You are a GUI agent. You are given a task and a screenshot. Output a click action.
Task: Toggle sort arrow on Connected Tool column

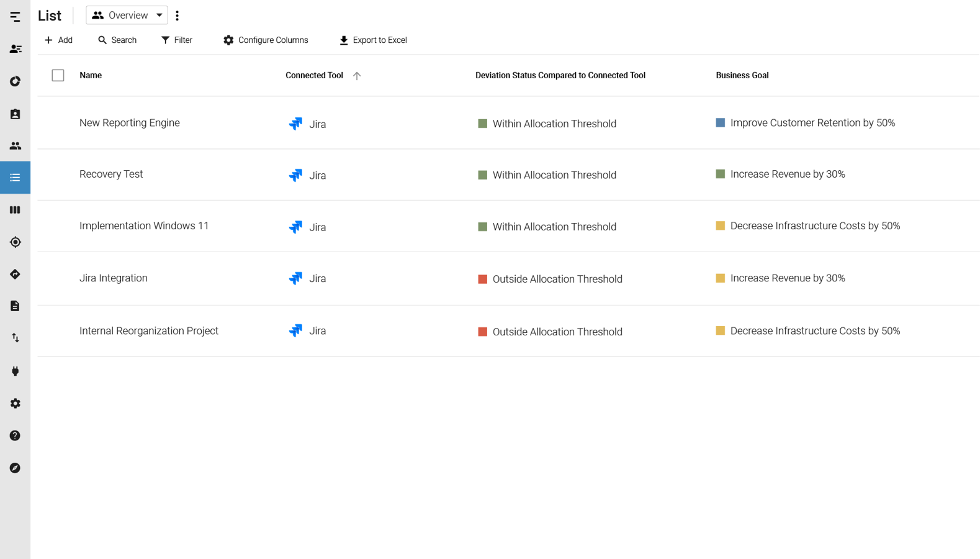[357, 76]
